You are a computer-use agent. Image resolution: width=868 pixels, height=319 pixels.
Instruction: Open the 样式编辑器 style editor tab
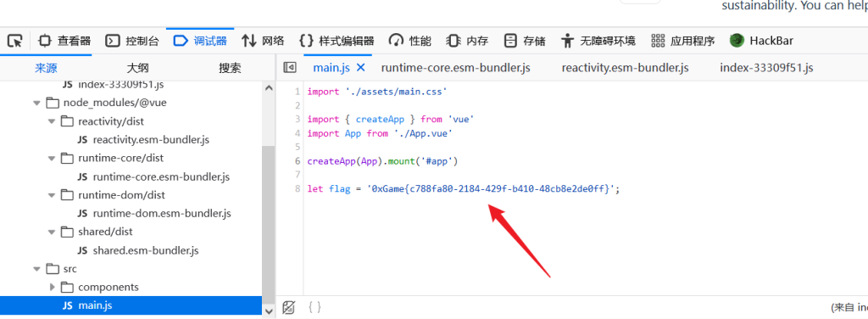click(x=337, y=41)
